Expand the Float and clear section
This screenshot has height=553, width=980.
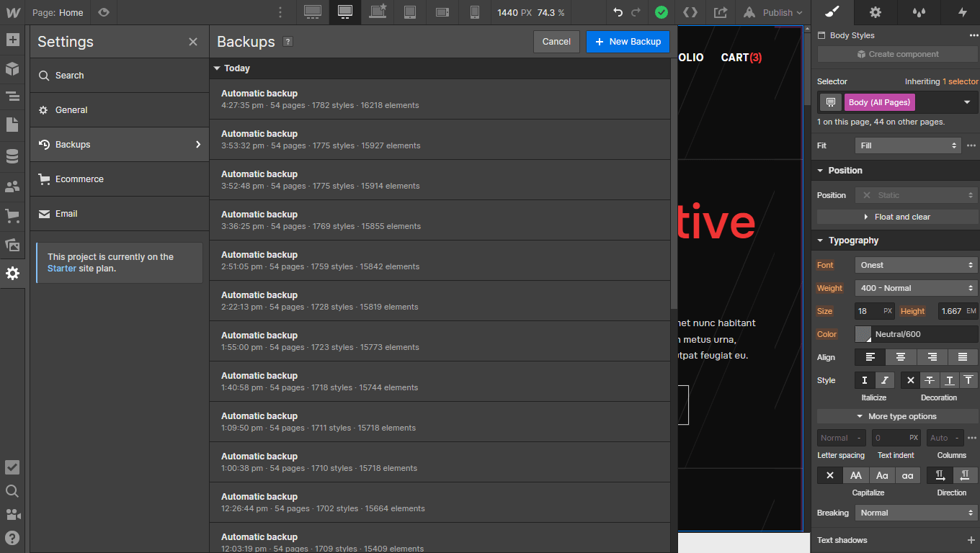pos(896,217)
